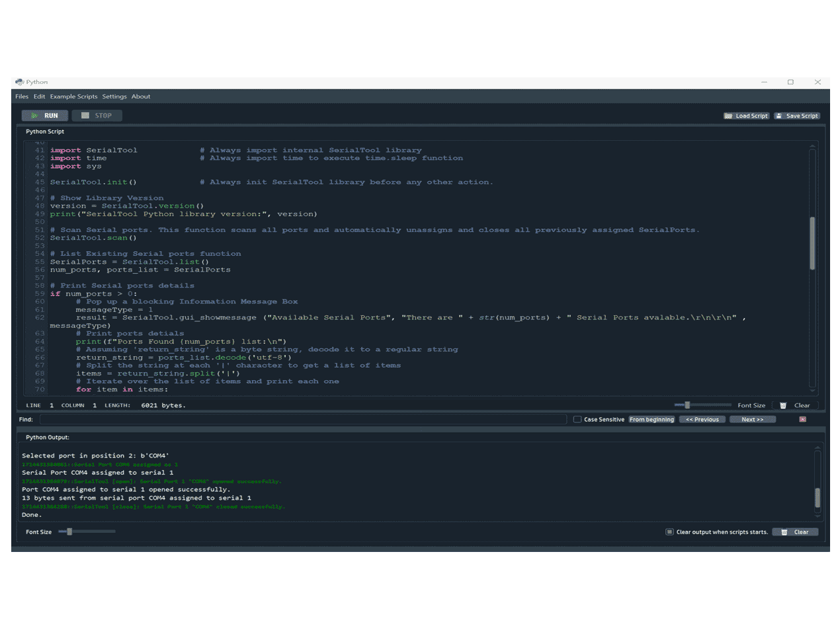
Task: Click the script editor Font Size slider
Action: (702, 405)
